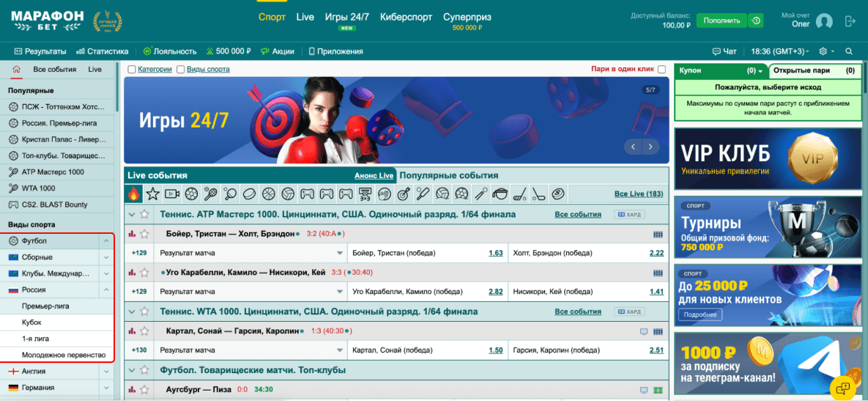
Task: Open statistics icon for Картал — Гарсия match
Action: (x=133, y=331)
